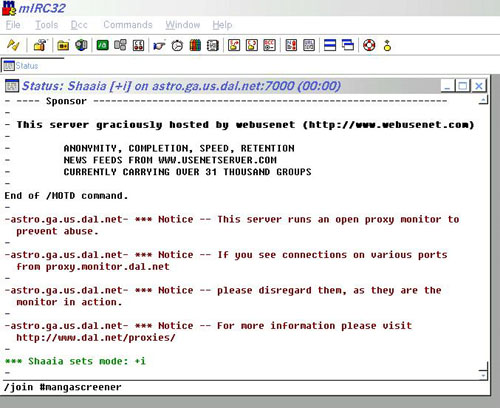The image size is (500, 408).
Task: Click 'prevent abuse.' text
Action: pos(57,231)
